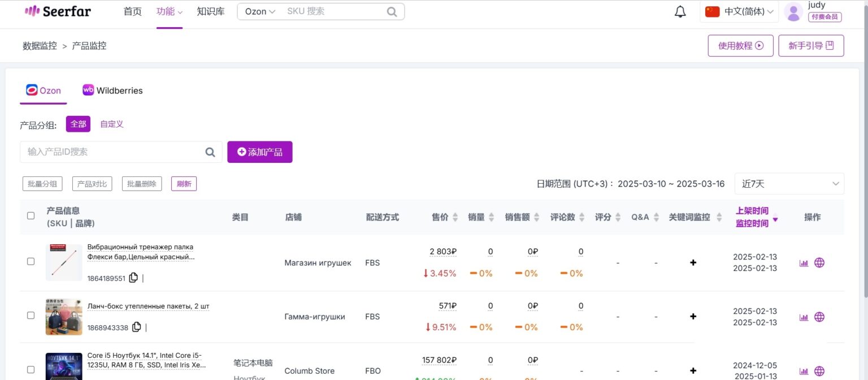Click the magnifier in the product ID search
Image resolution: width=868 pixels, height=380 pixels.
210,152
